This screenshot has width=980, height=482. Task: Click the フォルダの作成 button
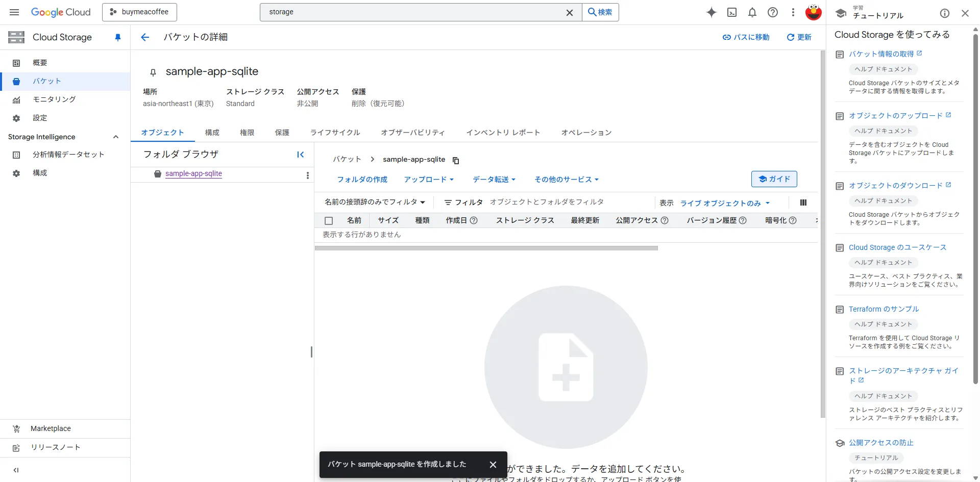click(362, 179)
